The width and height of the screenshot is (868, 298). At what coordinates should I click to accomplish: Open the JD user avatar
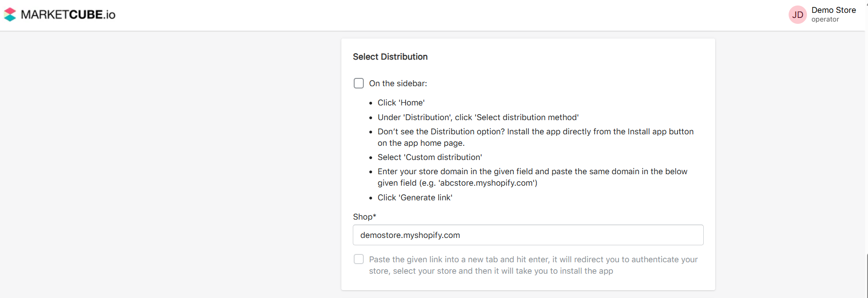click(797, 15)
